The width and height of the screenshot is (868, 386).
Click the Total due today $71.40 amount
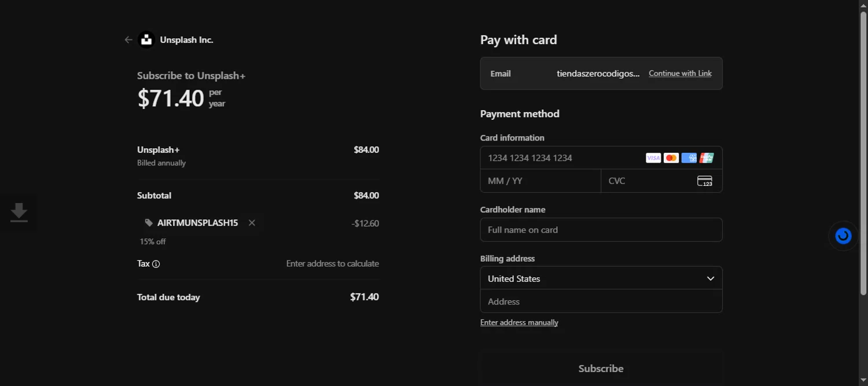(365, 297)
